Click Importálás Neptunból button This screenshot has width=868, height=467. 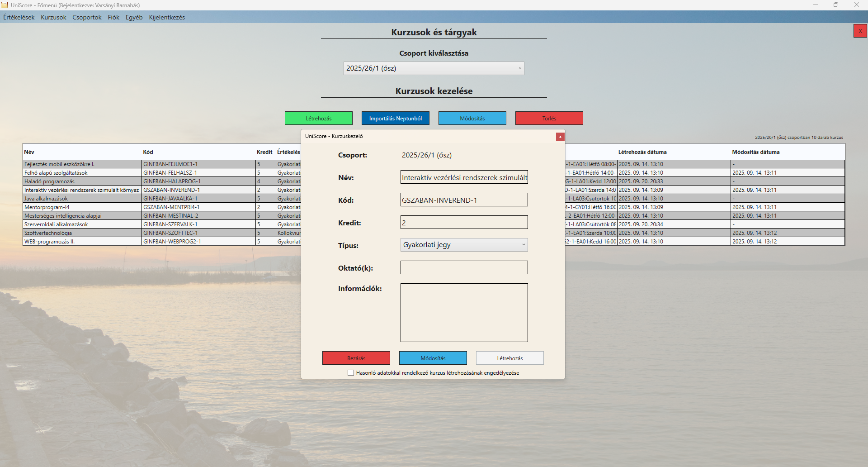point(395,118)
